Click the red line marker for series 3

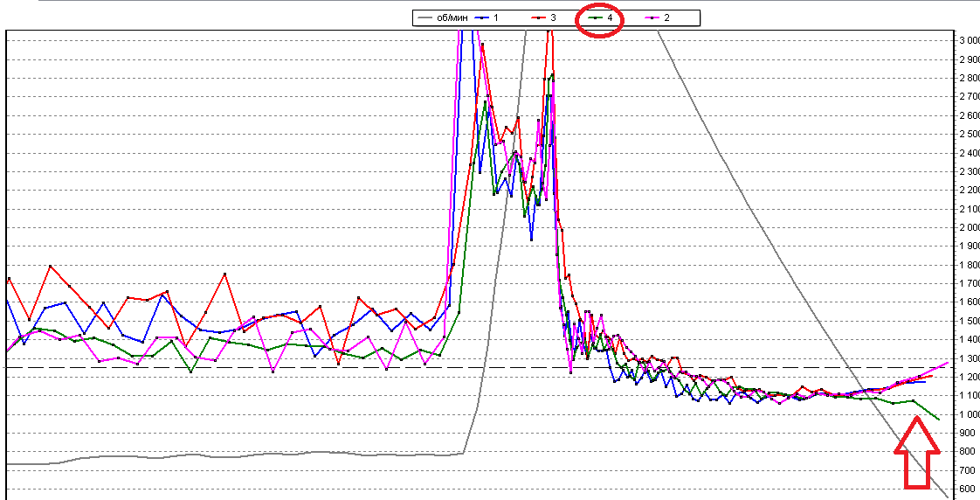click(x=540, y=18)
